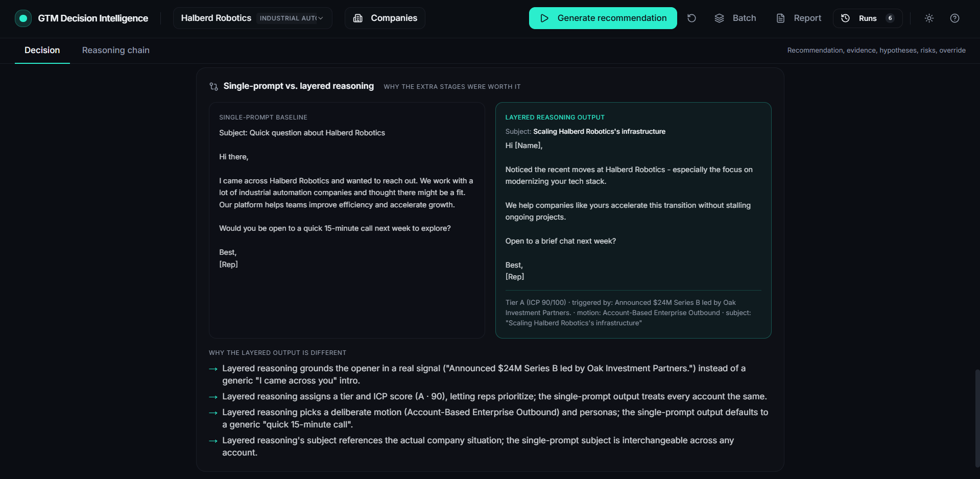980x479 pixels.
Task: Toggle the light/dark theme sun icon
Action: [929, 18]
